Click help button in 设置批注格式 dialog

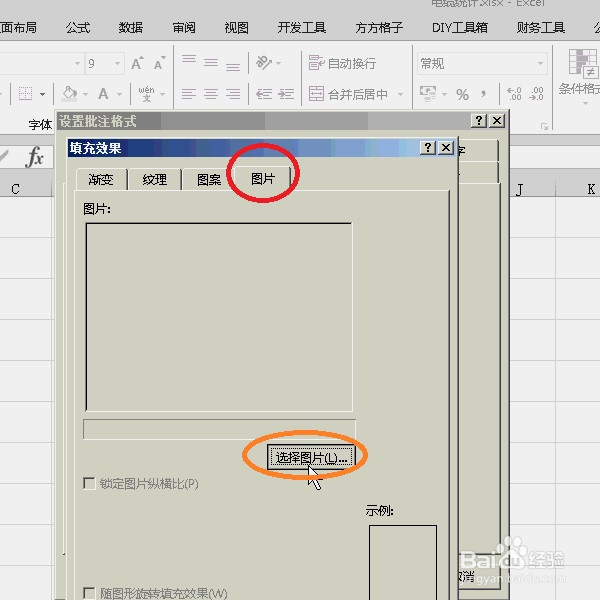tap(479, 121)
